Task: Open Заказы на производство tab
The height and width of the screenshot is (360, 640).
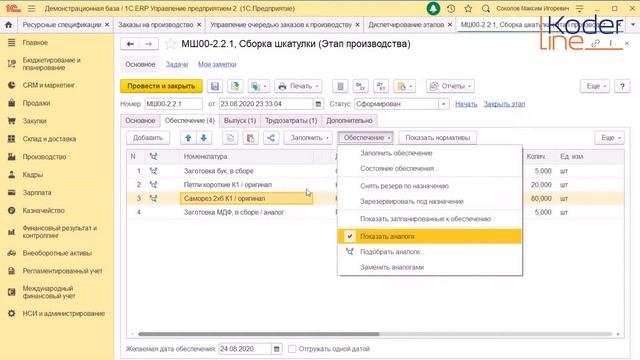Action: click(156, 25)
